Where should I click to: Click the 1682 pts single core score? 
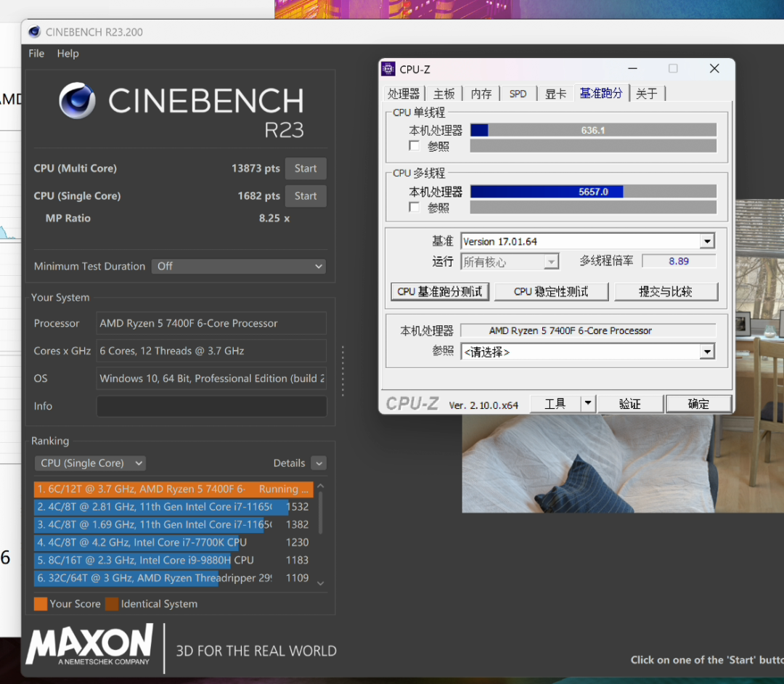pos(258,196)
